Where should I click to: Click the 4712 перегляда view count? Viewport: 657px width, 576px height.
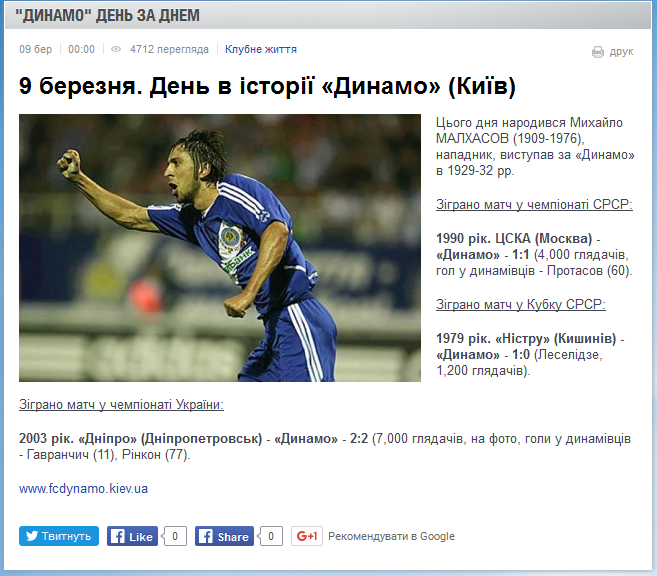coord(169,49)
